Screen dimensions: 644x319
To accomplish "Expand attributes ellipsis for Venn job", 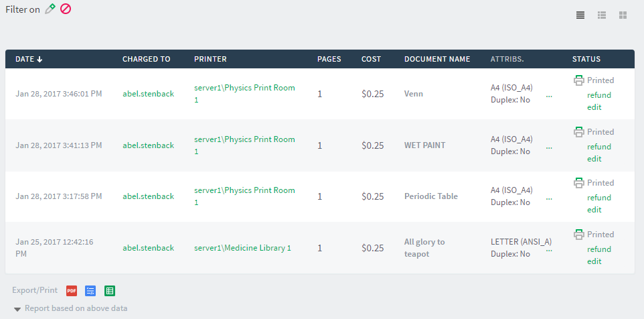I will (549, 94).
